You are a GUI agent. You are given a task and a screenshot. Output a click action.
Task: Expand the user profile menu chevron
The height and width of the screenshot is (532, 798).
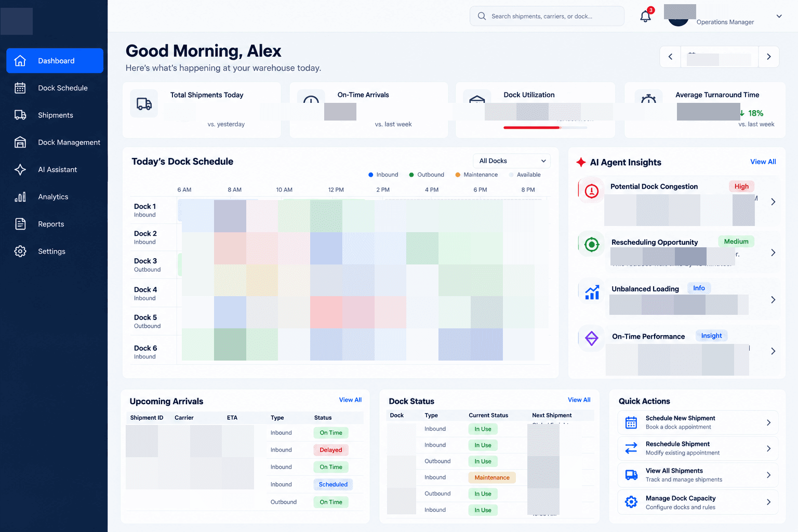[779, 16]
